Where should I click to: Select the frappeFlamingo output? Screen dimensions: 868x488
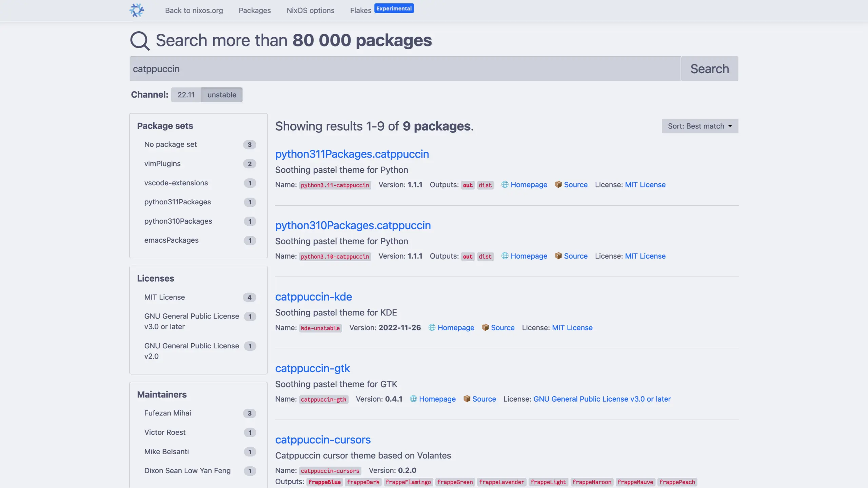(x=408, y=482)
